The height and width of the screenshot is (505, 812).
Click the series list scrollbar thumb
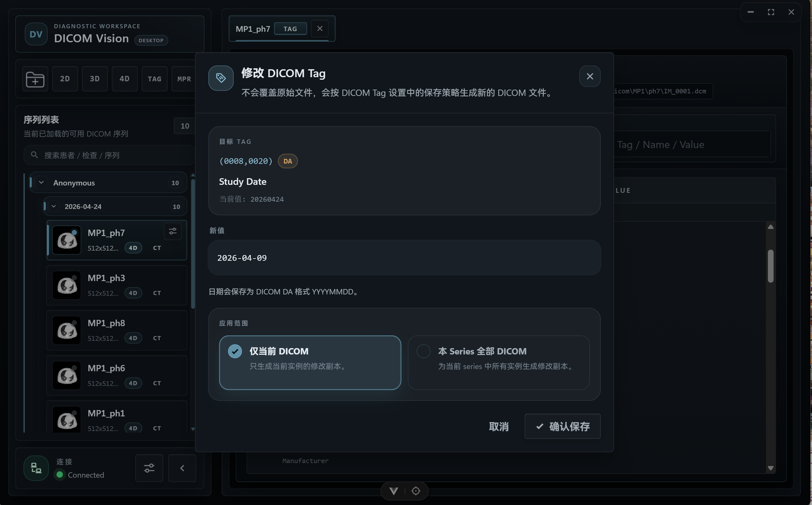193,244
